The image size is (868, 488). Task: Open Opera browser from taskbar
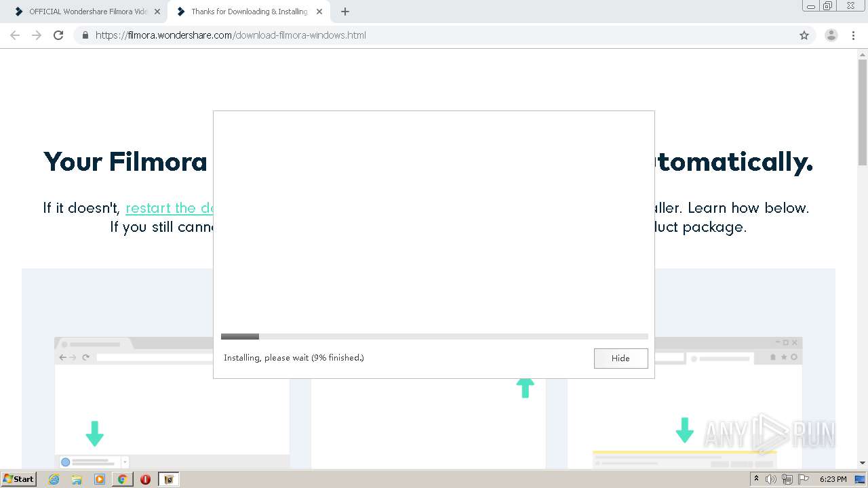145,479
